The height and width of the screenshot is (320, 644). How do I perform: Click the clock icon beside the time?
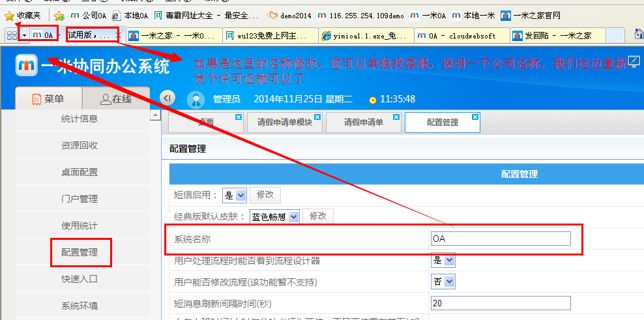pos(373,100)
